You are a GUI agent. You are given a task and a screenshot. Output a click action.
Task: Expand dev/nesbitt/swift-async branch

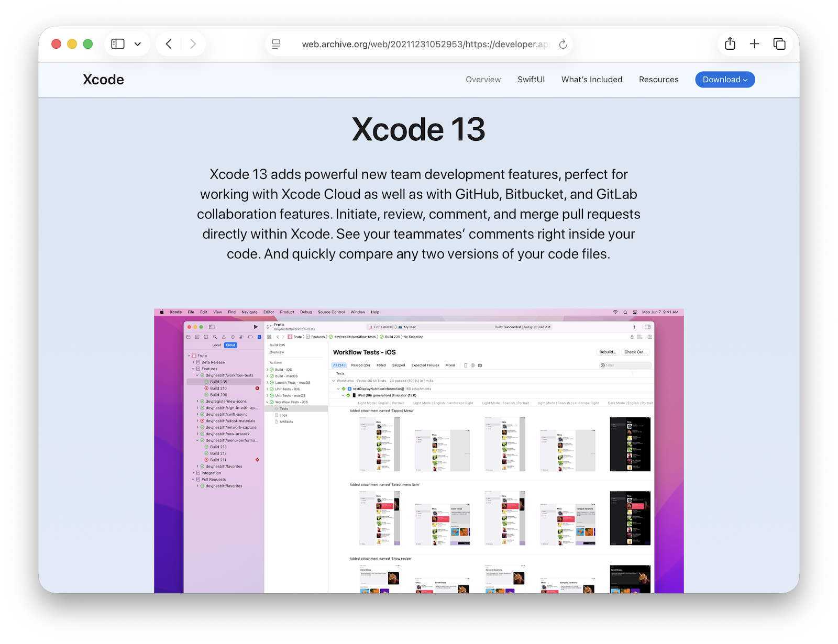[197, 414]
